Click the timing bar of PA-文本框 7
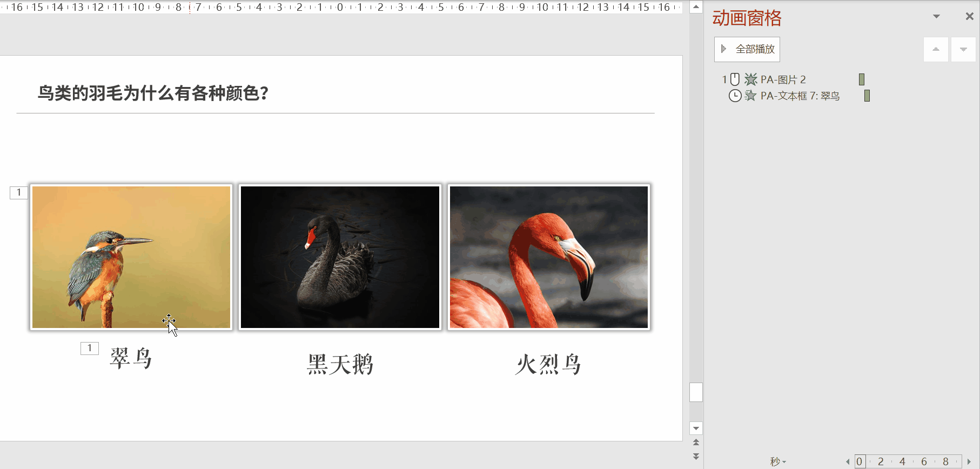Image resolution: width=980 pixels, height=469 pixels. point(867,96)
